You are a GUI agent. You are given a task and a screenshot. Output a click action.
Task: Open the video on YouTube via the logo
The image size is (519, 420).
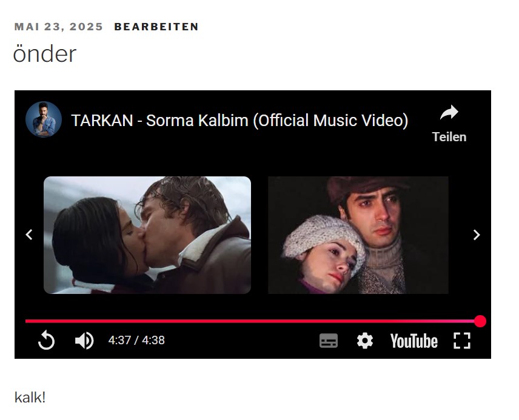click(x=414, y=341)
